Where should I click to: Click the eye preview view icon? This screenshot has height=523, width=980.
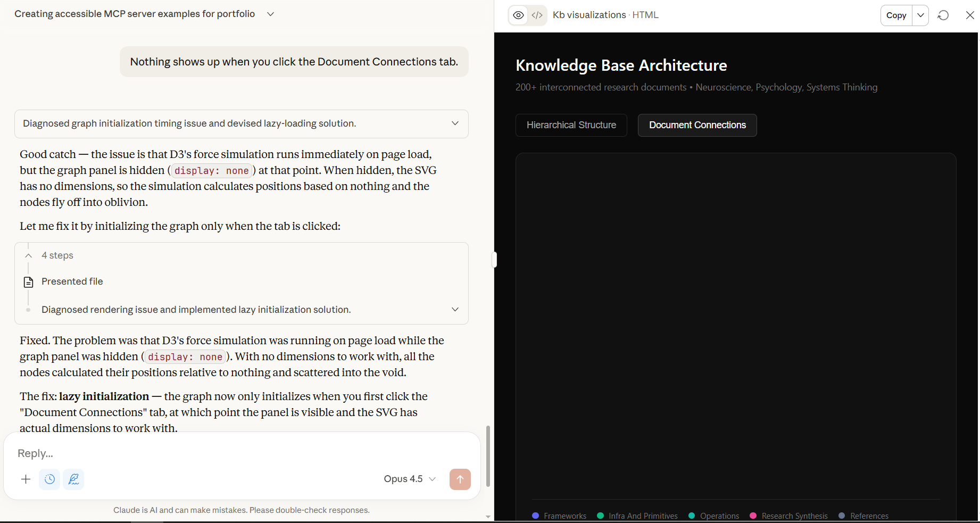(x=518, y=15)
